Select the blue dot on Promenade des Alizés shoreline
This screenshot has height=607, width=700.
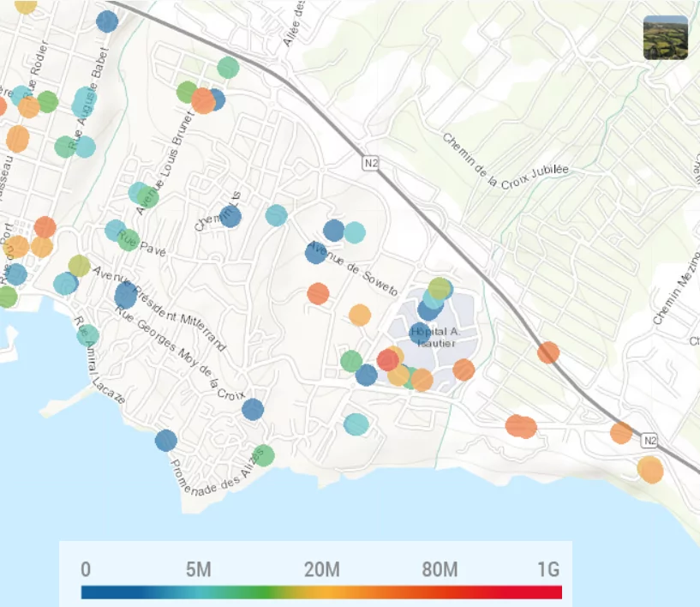[x=166, y=441]
